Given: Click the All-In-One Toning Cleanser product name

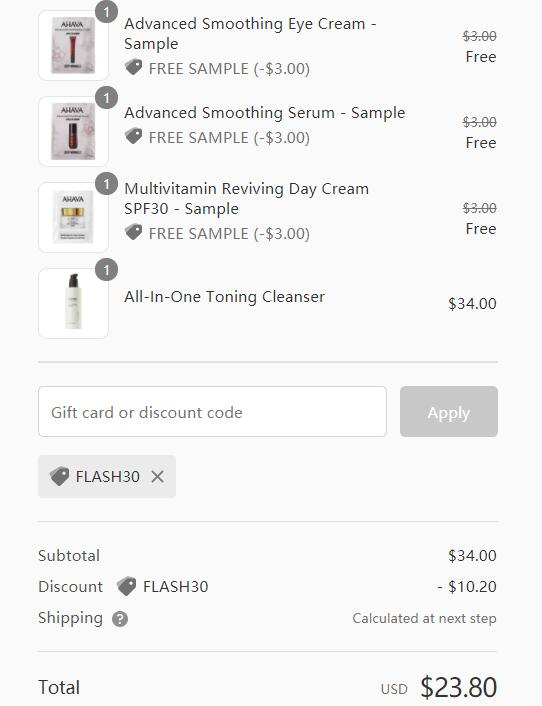Looking at the screenshot, I should tap(224, 297).
